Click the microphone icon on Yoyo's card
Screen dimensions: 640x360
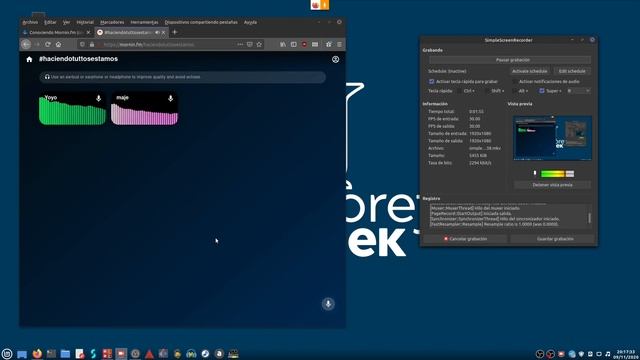click(x=98, y=98)
